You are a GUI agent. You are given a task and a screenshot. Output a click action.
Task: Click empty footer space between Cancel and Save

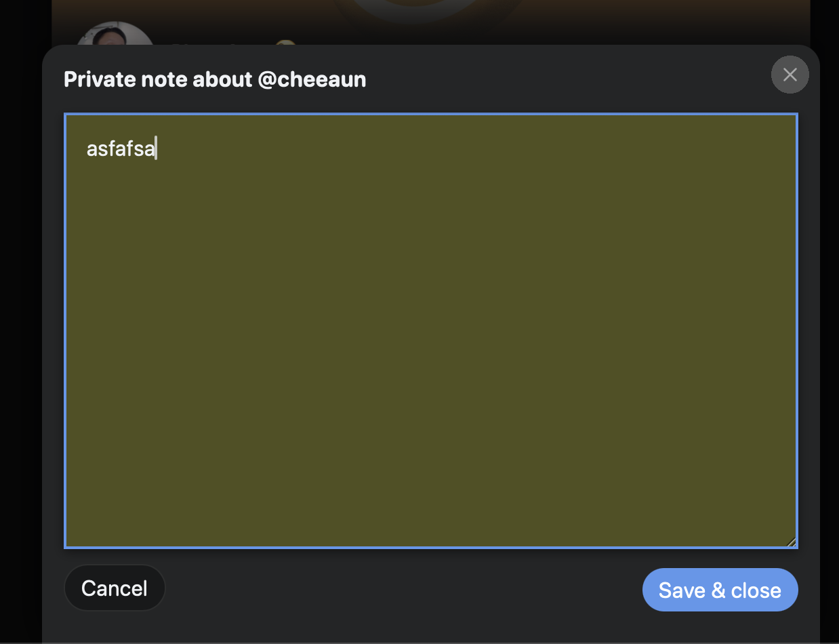click(x=404, y=589)
